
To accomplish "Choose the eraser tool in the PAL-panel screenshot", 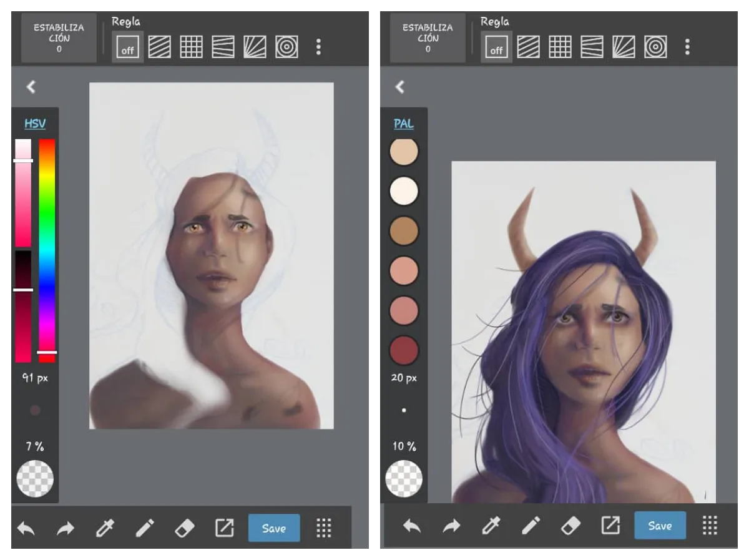I will click(570, 526).
